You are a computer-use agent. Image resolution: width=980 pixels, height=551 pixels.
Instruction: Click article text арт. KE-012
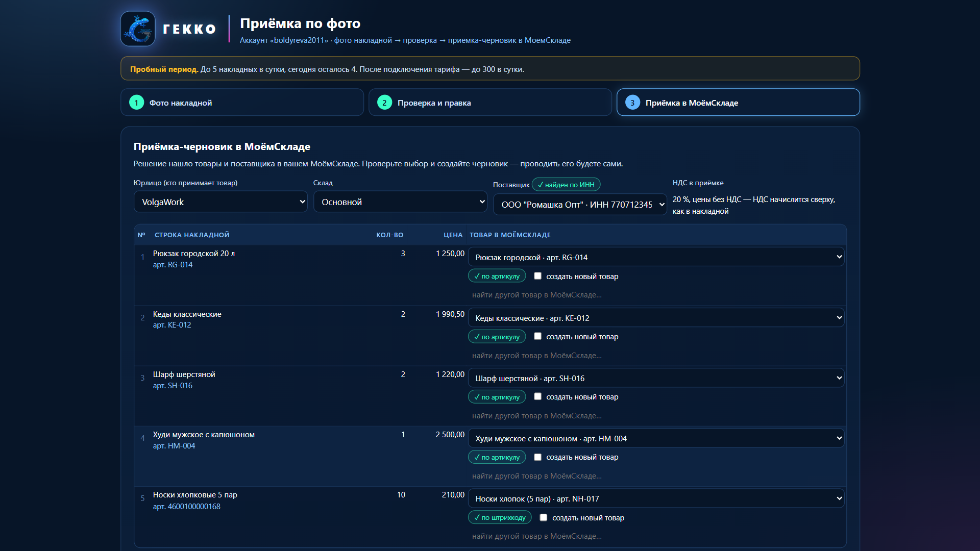click(x=172, y=325)
